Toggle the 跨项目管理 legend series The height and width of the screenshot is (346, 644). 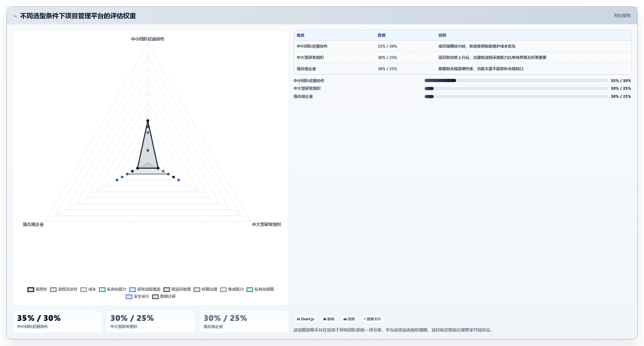[177, 289]
